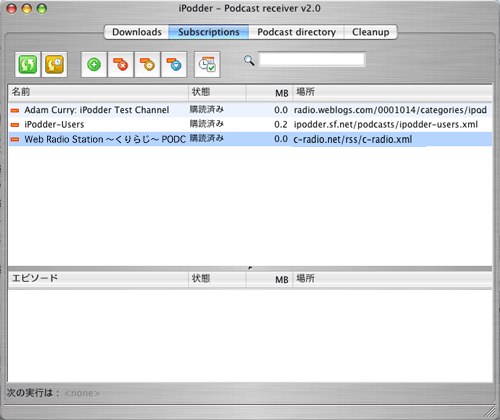
Task: Sort feeds by the upper 場所 column header
Action: click(392, 92)
